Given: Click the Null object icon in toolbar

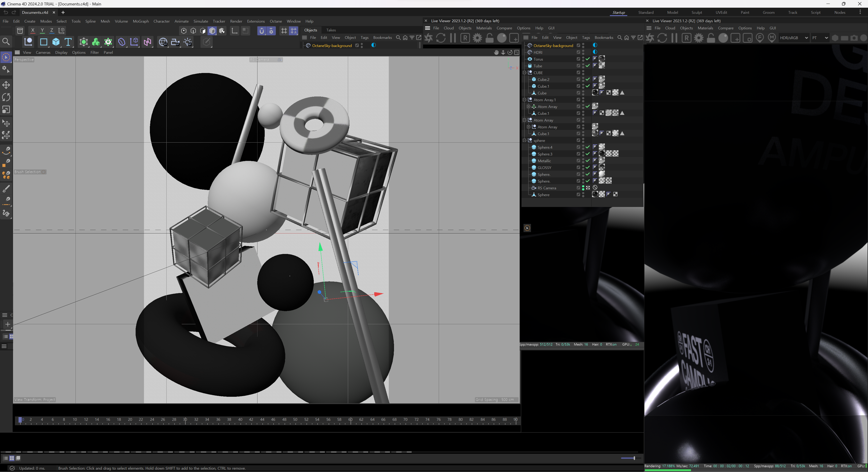Looking at the screenshot, I should [x=28, y=42].
